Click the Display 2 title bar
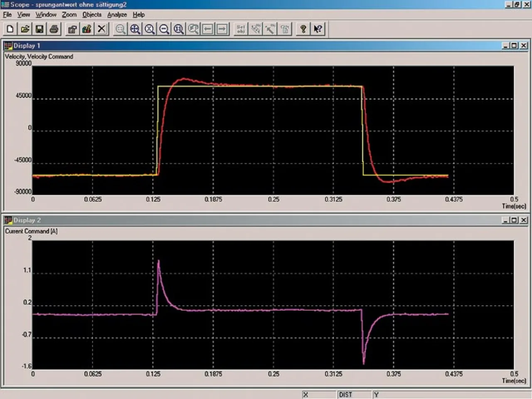Viewport: 532px width, 399px height. coord(249,220)
